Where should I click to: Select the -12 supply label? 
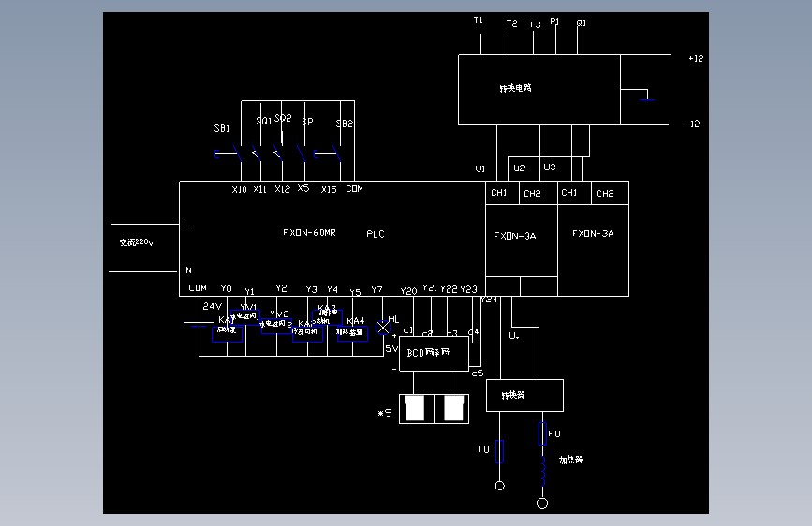(x=692, y=124)
